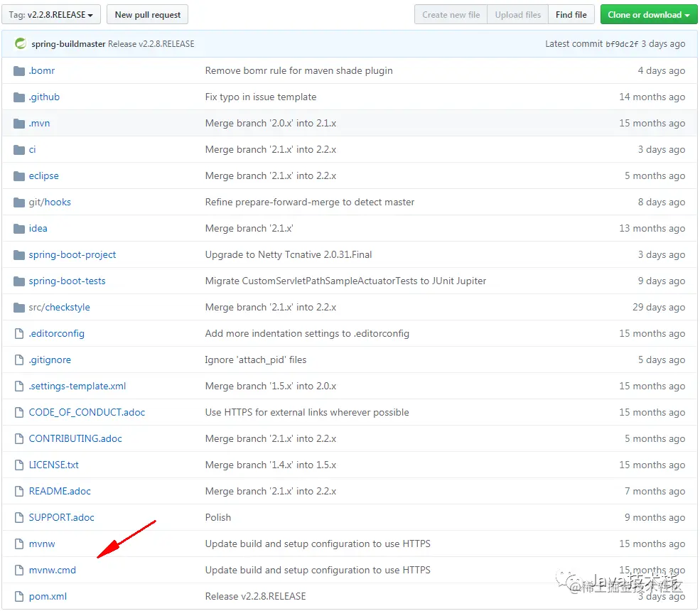Open the eclipse folder
Screen dimensions: 700x611
pyautogui.click(x=44, y=176)
